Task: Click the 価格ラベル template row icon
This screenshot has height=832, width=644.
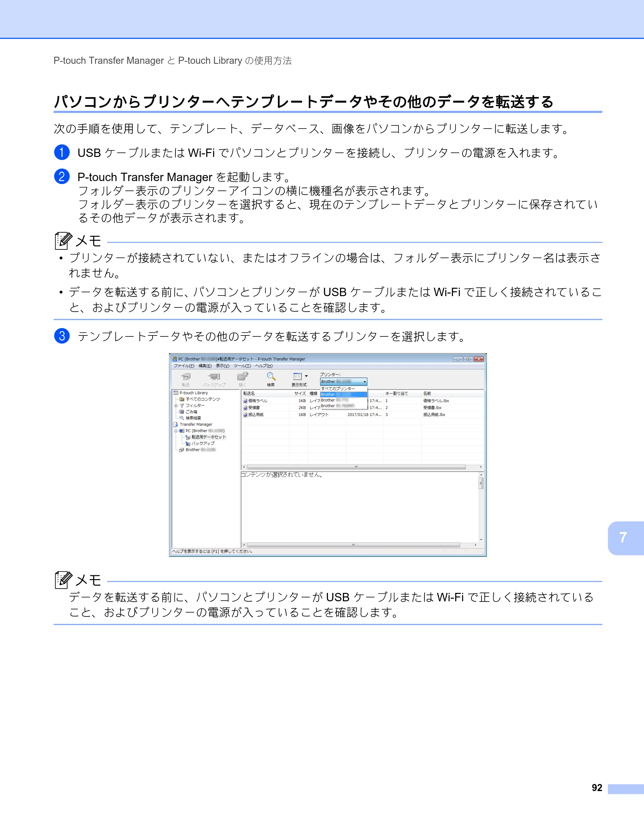Action: 245,401
